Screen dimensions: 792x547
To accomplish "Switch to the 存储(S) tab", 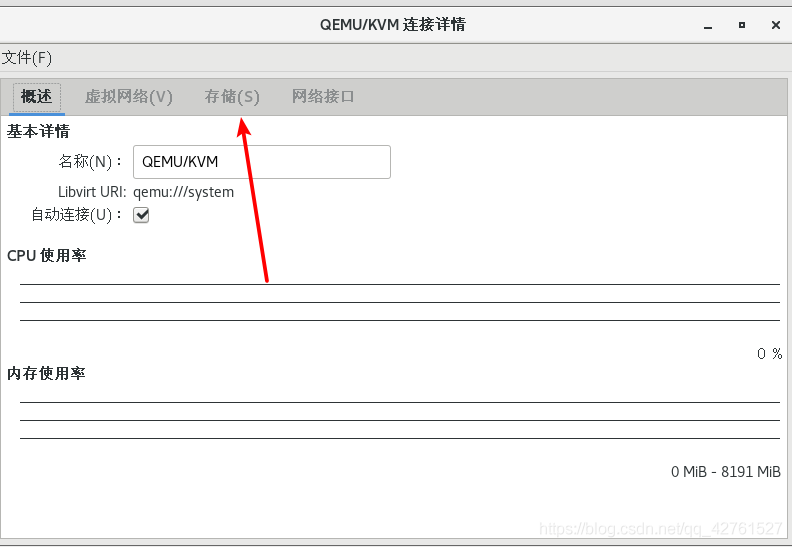I will (x=232, y=96).
